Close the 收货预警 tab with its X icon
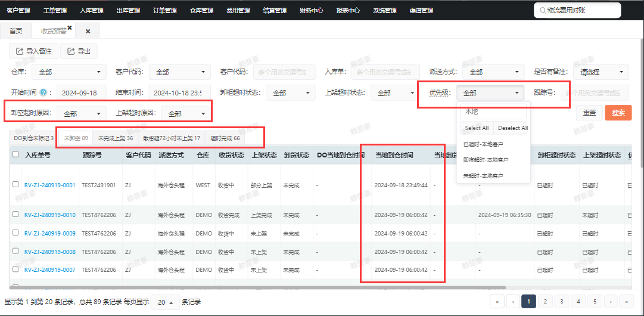The width and height of the screenshot is (644, 316). (x=70, y=27)
